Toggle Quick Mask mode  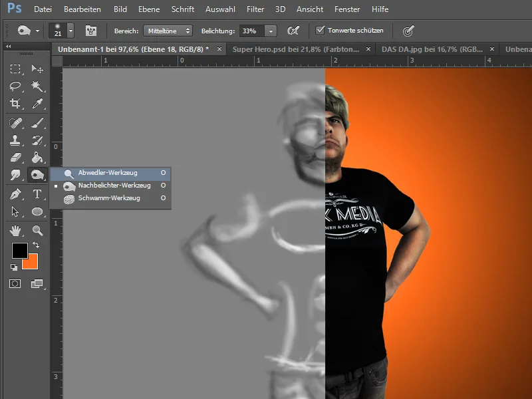click(15, 283)
